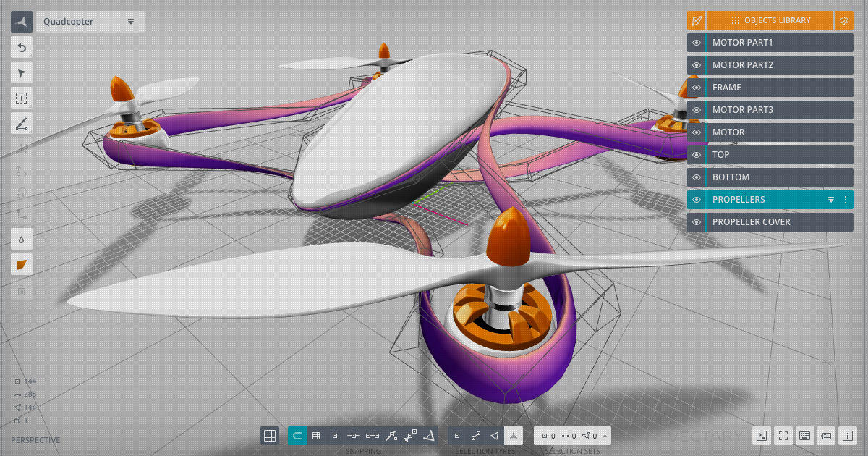Enable triangle face snapping option
The height and width of the screenshot is (456, 868).
click(x=429, y=436)
